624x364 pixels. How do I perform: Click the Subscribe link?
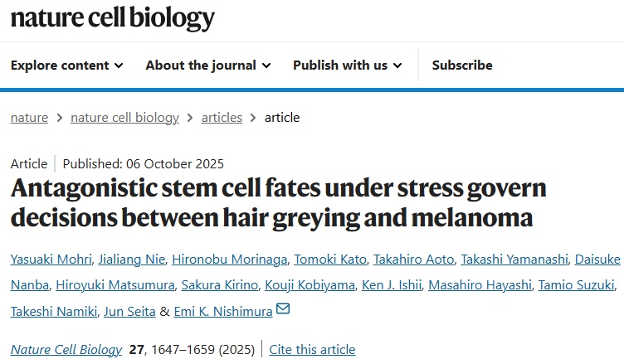click(462, 65)
